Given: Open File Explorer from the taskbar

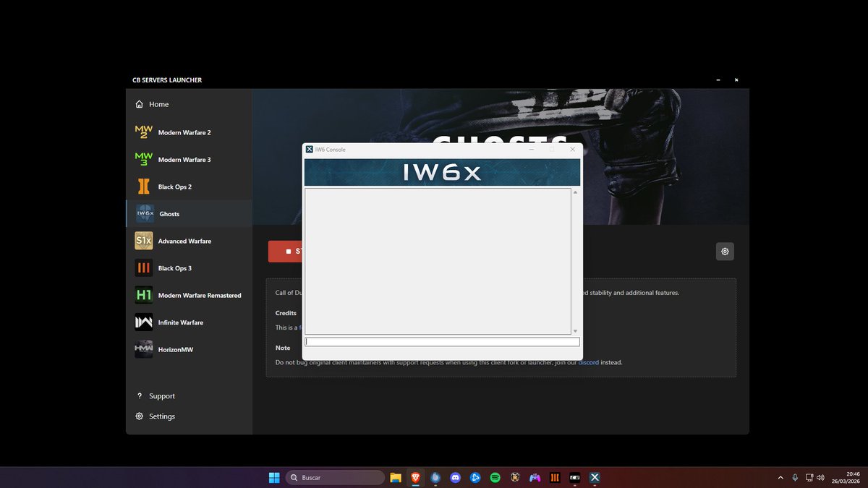Looking at the screenshot, I should [396, 478].
